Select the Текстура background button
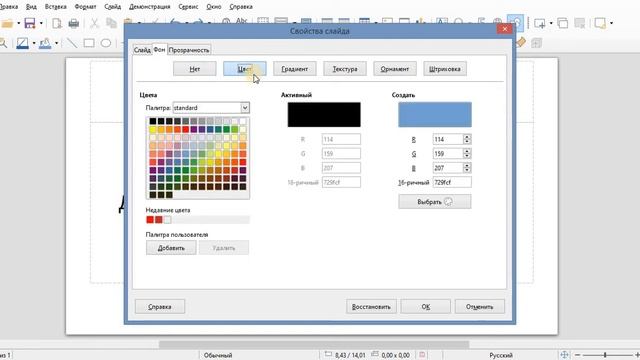The image size is (640, 360). click(x=345, y=69)
